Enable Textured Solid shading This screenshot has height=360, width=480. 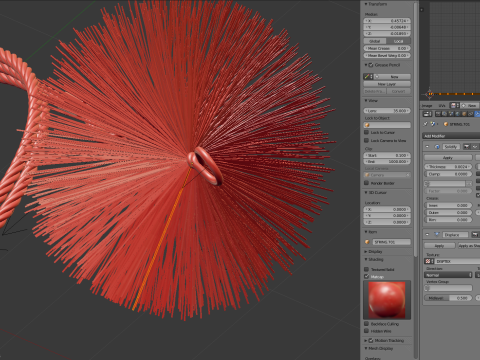coord(367,269)
